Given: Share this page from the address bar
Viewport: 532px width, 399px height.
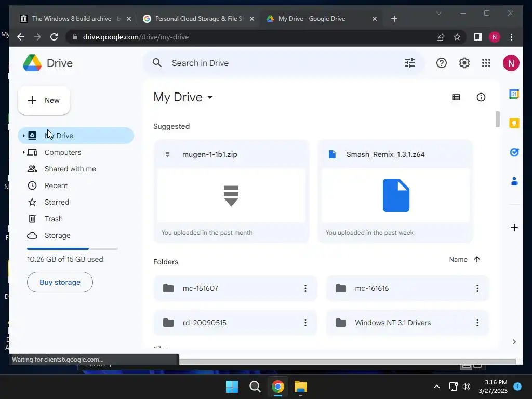Looking at the screenshot, I should (x=441, y=37).
